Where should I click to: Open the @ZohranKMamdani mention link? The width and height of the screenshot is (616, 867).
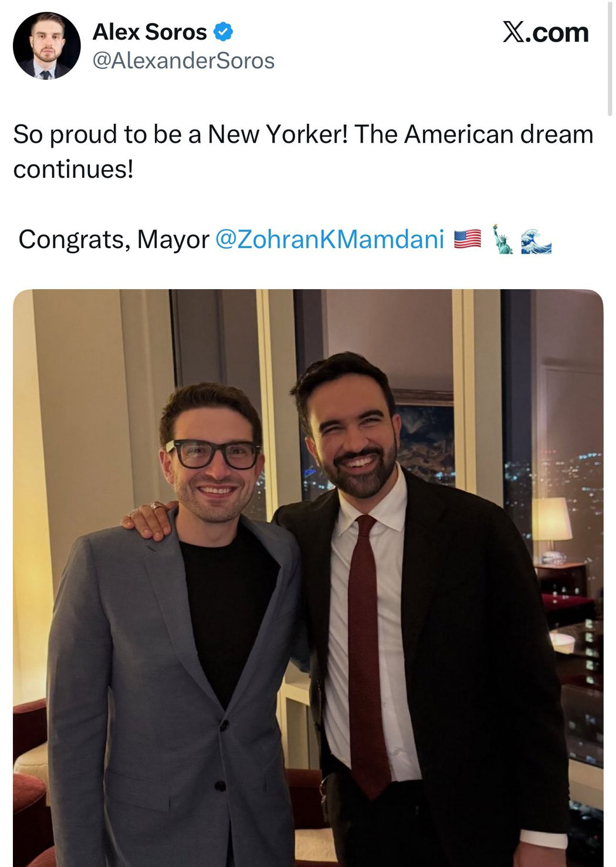(330, 239)
